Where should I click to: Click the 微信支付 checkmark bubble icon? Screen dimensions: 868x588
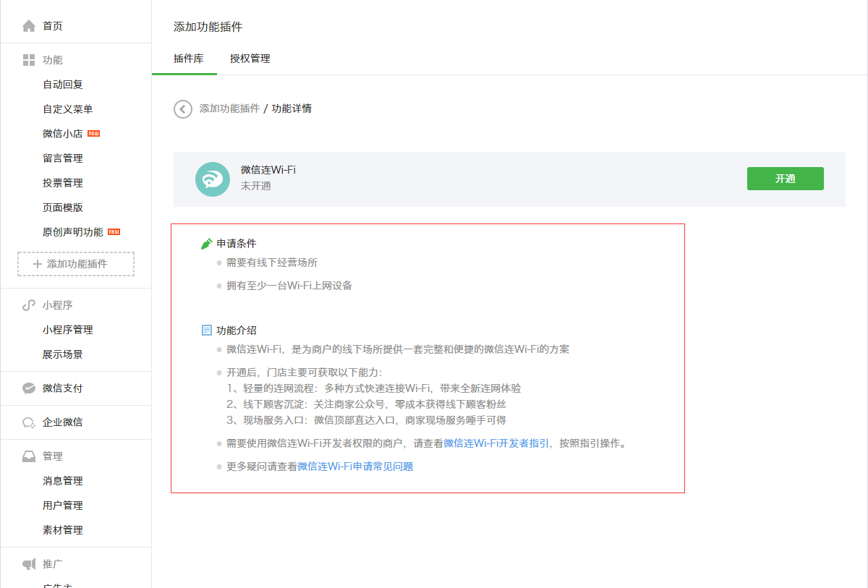click(29, 388)
